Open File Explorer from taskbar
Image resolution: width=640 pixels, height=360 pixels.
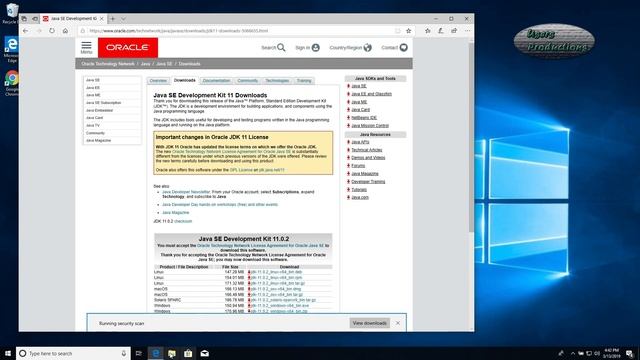pyautogui.click(x=172, y=353)
